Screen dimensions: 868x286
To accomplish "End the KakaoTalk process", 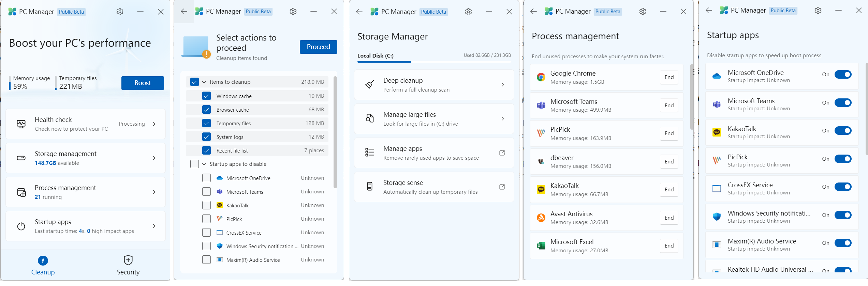I will click(x=669, y=190).
